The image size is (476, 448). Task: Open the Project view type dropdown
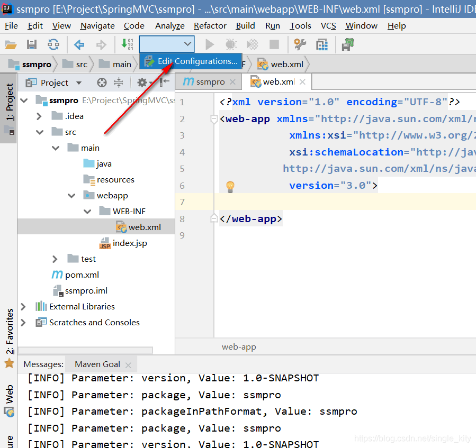[78, 83]
